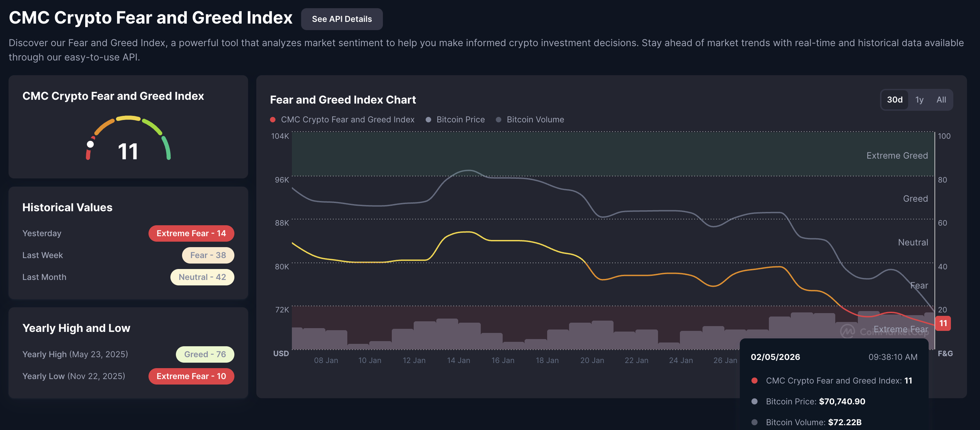Screen dimensions: 980x430
Task: Click the Neutral - 42 badge
Action: [x=202, y=277]
